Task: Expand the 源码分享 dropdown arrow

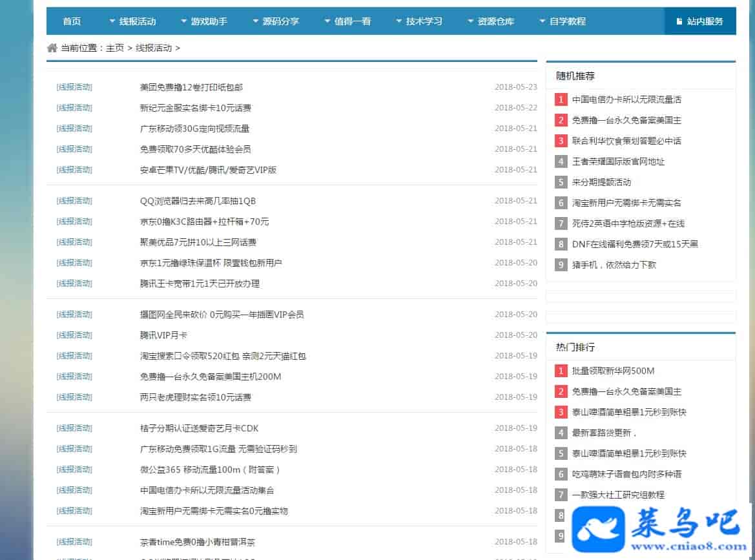Action: 256,21
